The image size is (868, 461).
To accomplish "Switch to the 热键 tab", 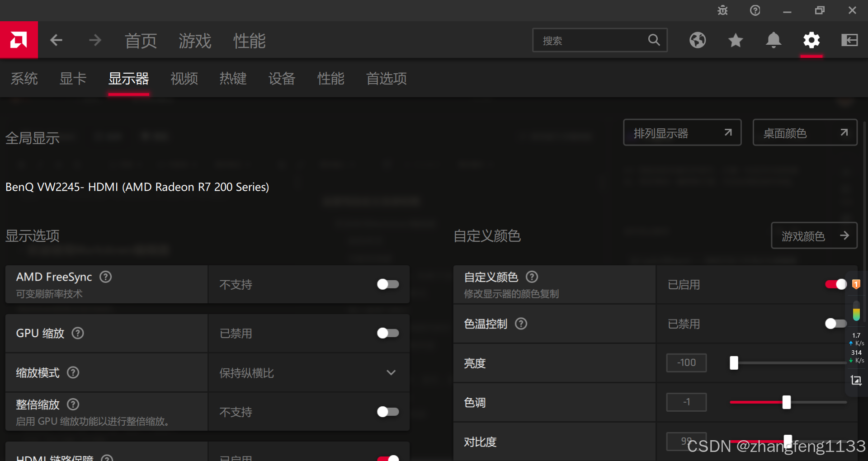I will click(233, 79).
